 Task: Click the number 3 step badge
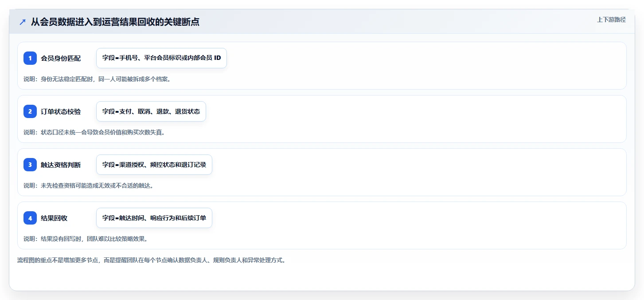(x=30, y=165)
